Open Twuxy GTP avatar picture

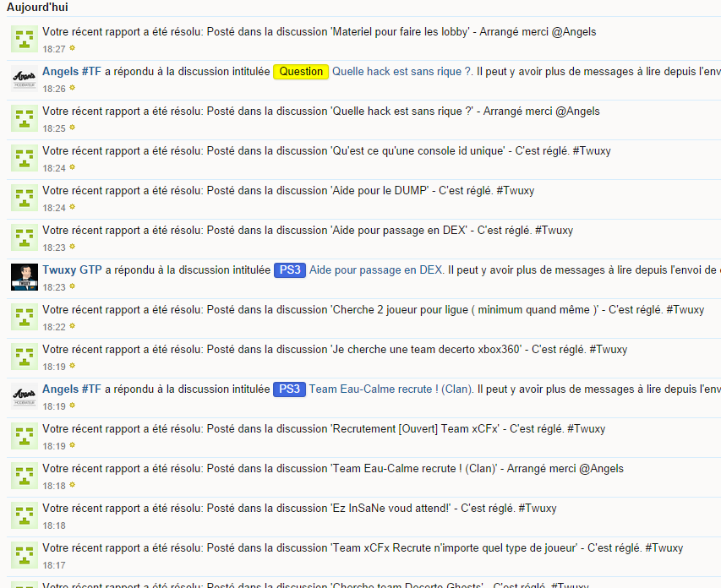tap(25, 277)
